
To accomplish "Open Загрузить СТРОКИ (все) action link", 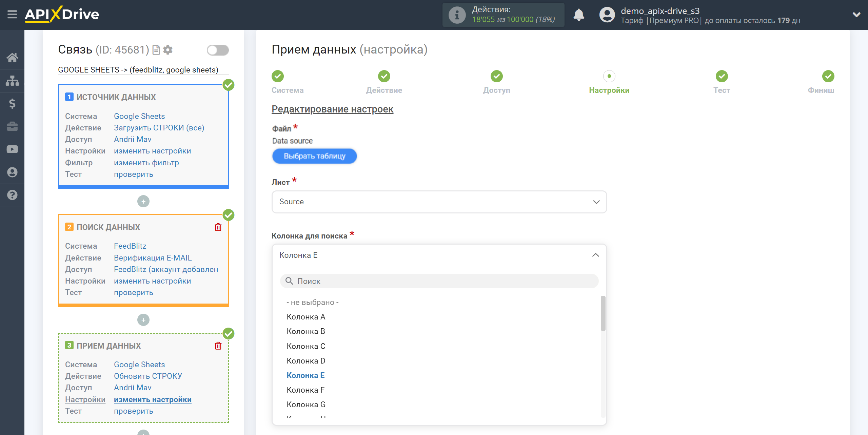I will [x=159, y=128].
